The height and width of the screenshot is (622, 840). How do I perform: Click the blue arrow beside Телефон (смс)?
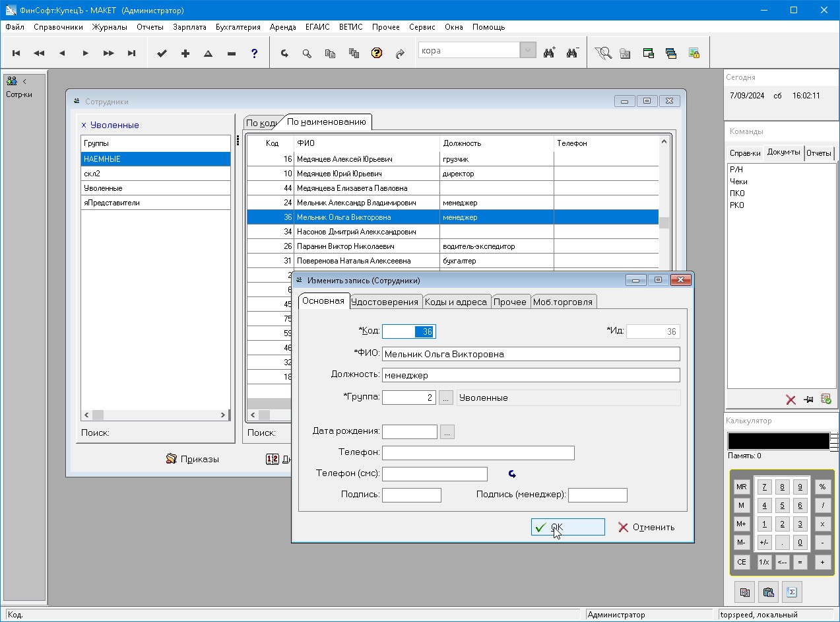(512, 474)
